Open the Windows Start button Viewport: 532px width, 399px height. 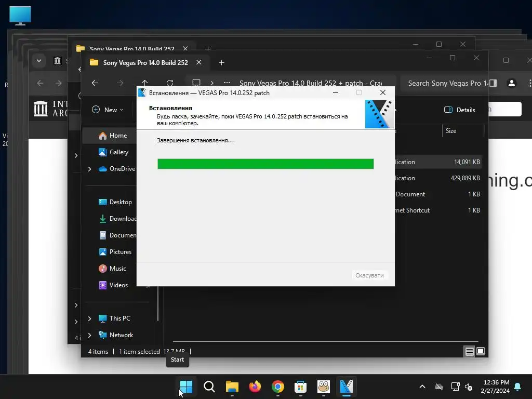tap(186, 386)
